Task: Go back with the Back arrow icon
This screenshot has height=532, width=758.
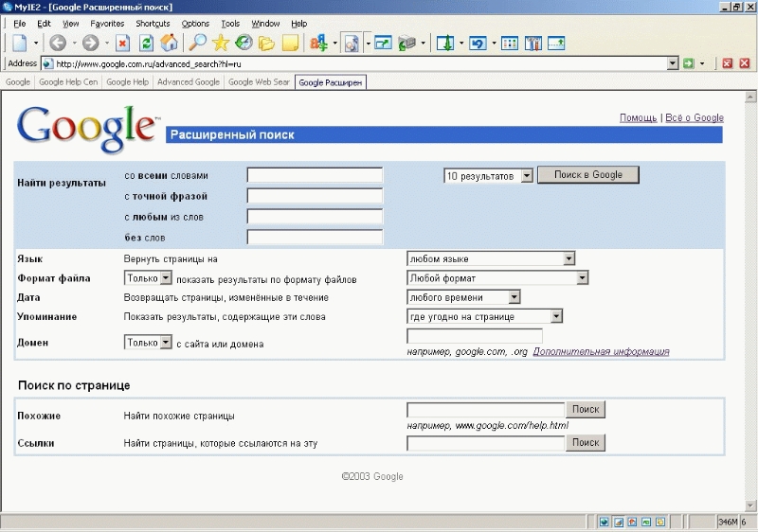Action: pos(58,43)
